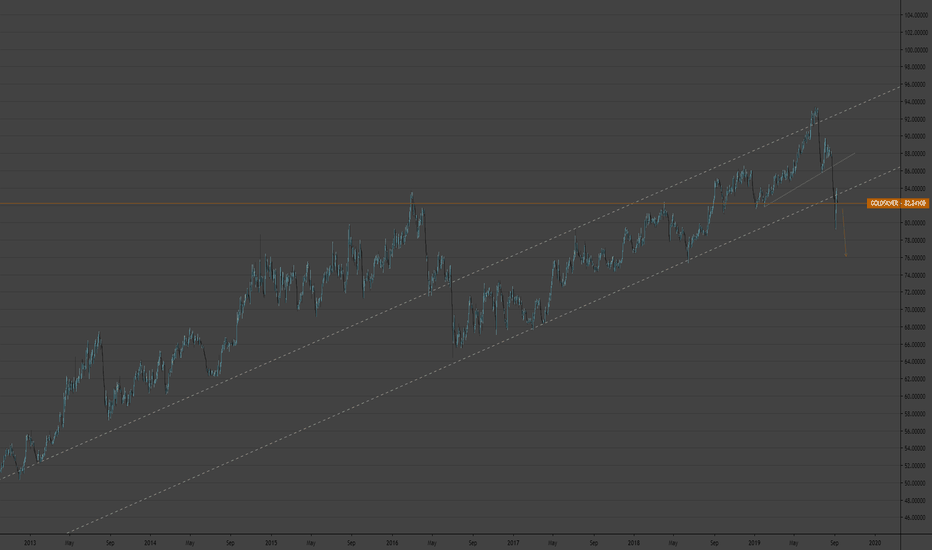Click the 70.00000 price axis label

(916, 309)
